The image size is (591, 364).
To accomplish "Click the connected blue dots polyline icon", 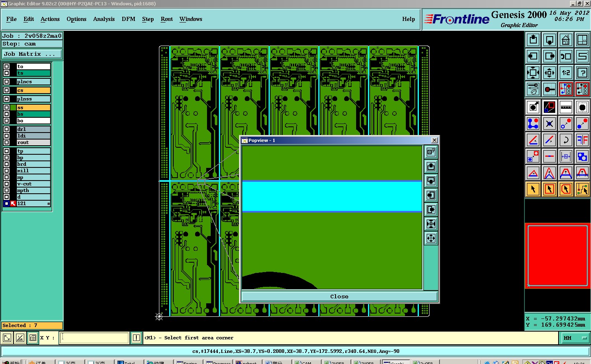I will coord(533,124).
